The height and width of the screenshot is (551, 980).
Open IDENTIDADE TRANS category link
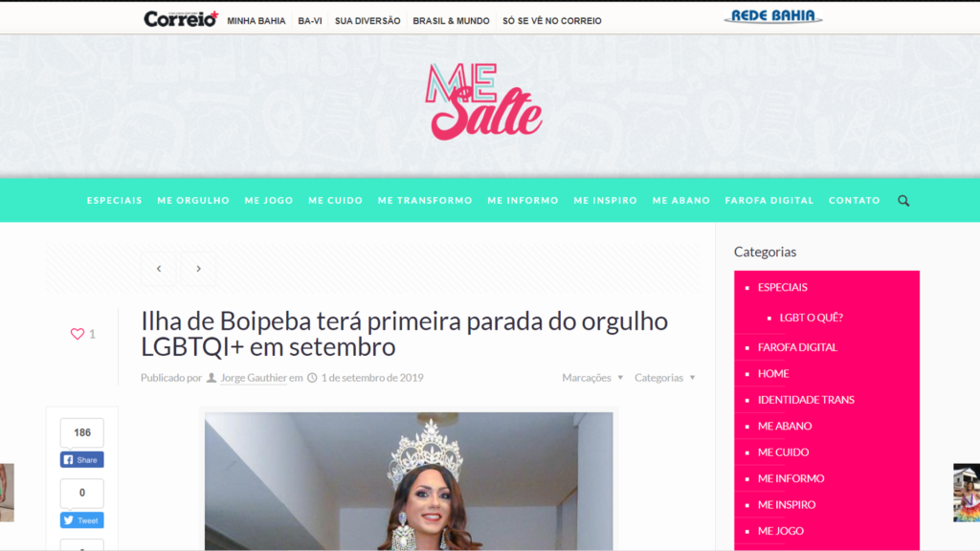806,400
